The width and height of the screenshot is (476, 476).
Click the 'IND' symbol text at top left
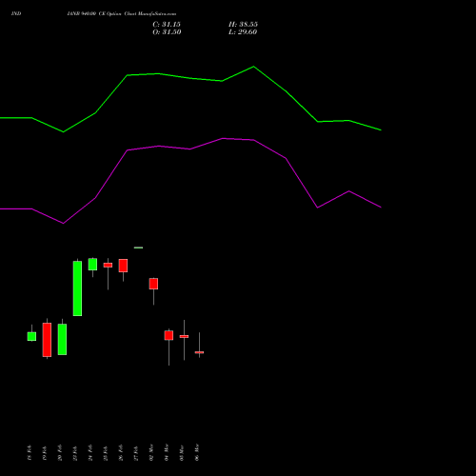16,13
